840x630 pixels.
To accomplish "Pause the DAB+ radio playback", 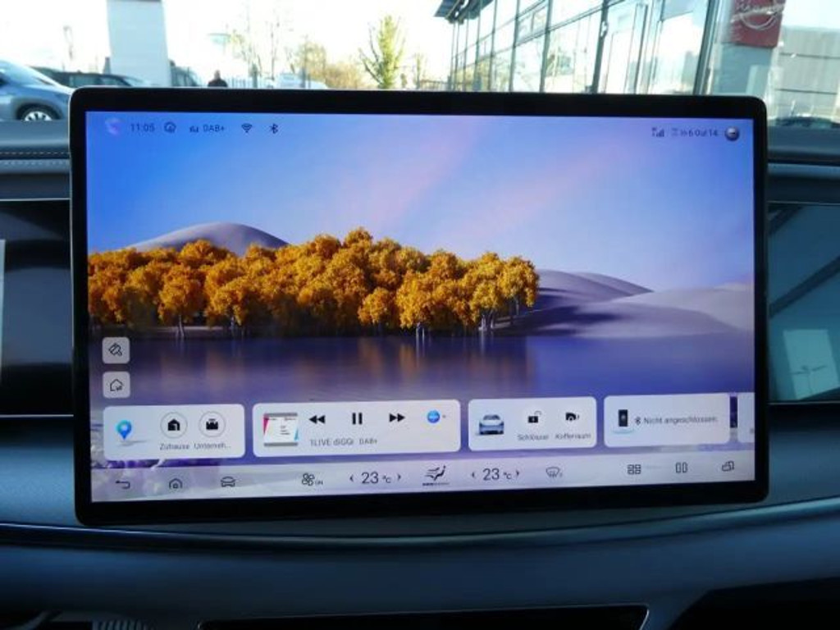I will [x=357, y=418].
